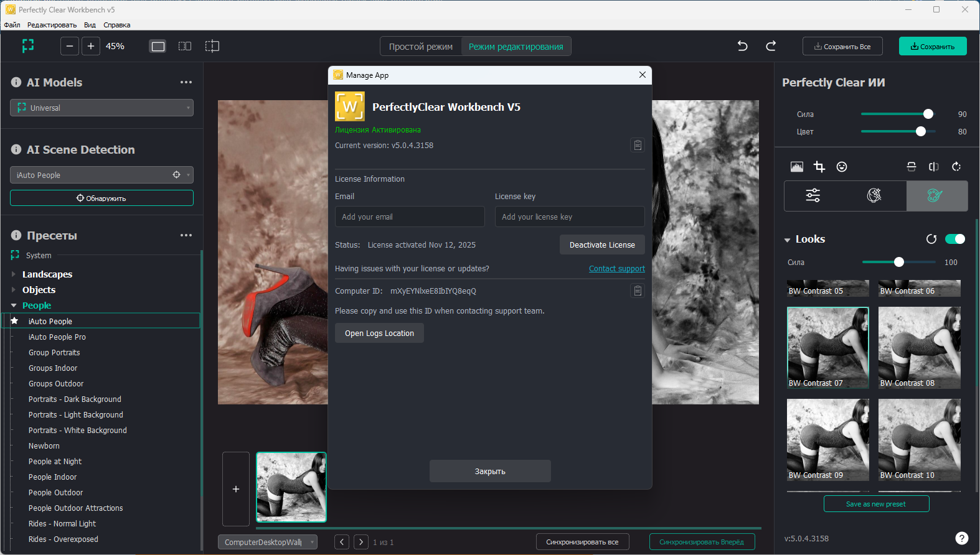Open the Справка menu
Image resolution: width=980 pixels, height=555 pixels.
(117, 25)
